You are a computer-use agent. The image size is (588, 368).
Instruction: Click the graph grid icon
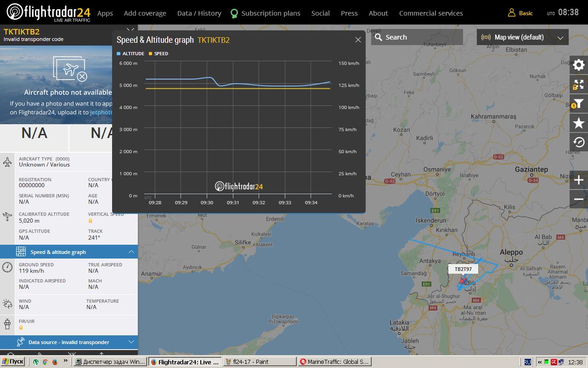tap(21, 252)
